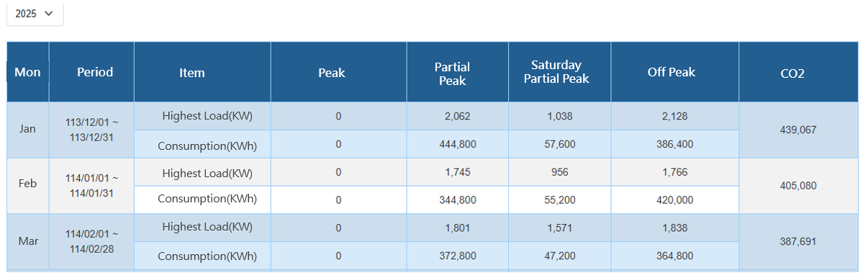The height and width of the screenshot is (278, 868).
Task: Open the 2025 year dropdown
Action: (35, 14)
